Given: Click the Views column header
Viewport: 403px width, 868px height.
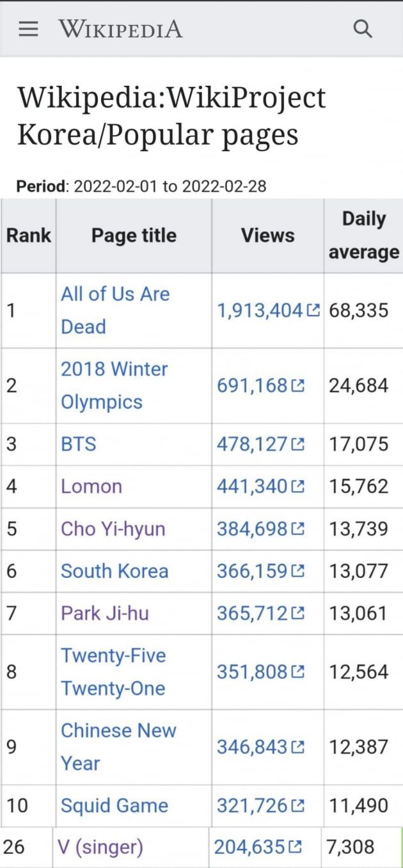Looking at the screenshot, I should tap(268, 236).
